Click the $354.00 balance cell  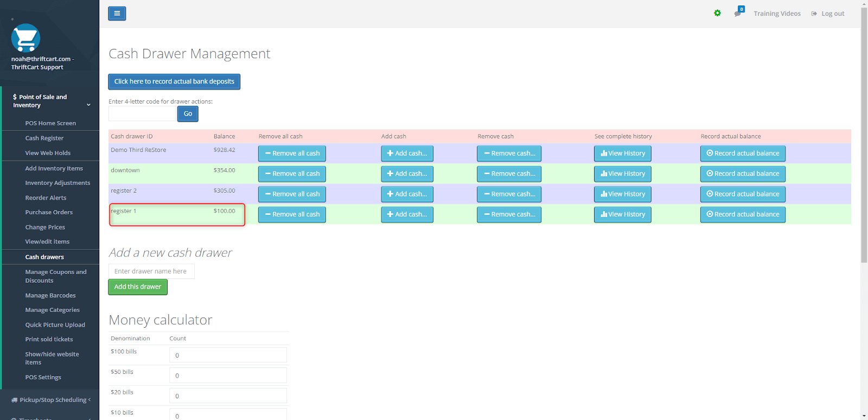click(224, 170)
